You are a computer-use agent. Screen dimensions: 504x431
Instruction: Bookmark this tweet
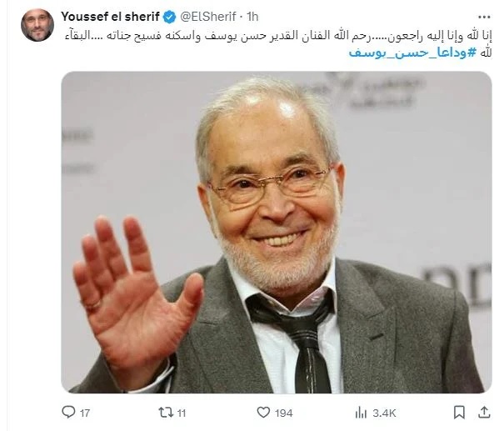[x=459, y=413]
